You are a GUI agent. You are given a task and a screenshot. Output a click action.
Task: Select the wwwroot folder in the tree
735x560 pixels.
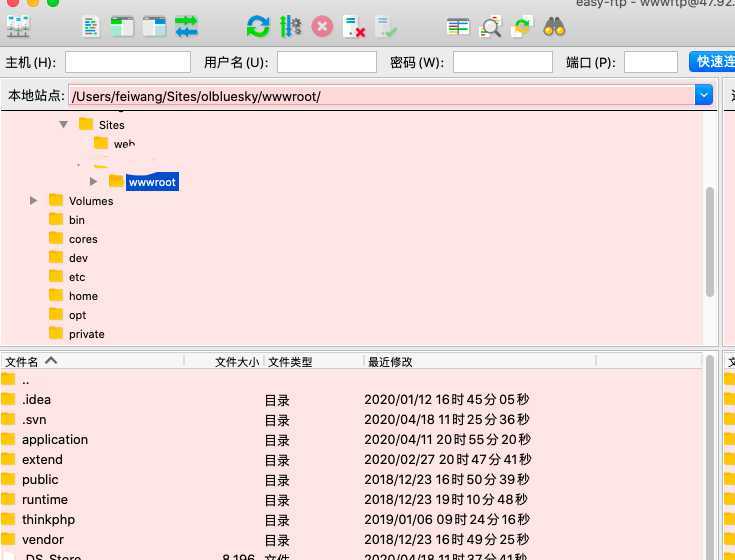pos(152,182)
